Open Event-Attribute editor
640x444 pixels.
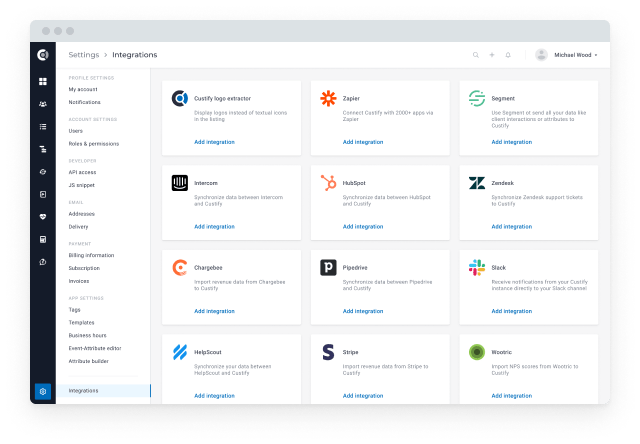(95, 349)
